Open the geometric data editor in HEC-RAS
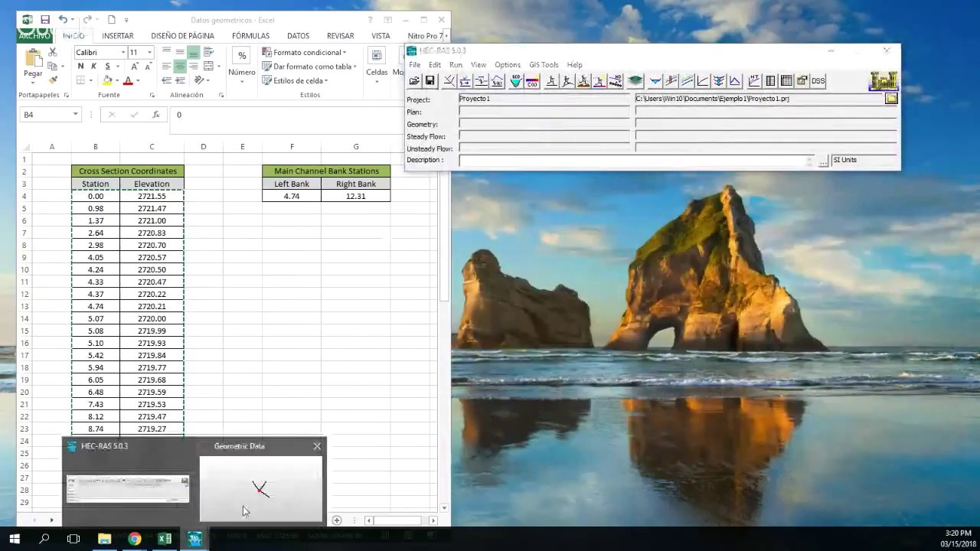 [x=449, y=80]
